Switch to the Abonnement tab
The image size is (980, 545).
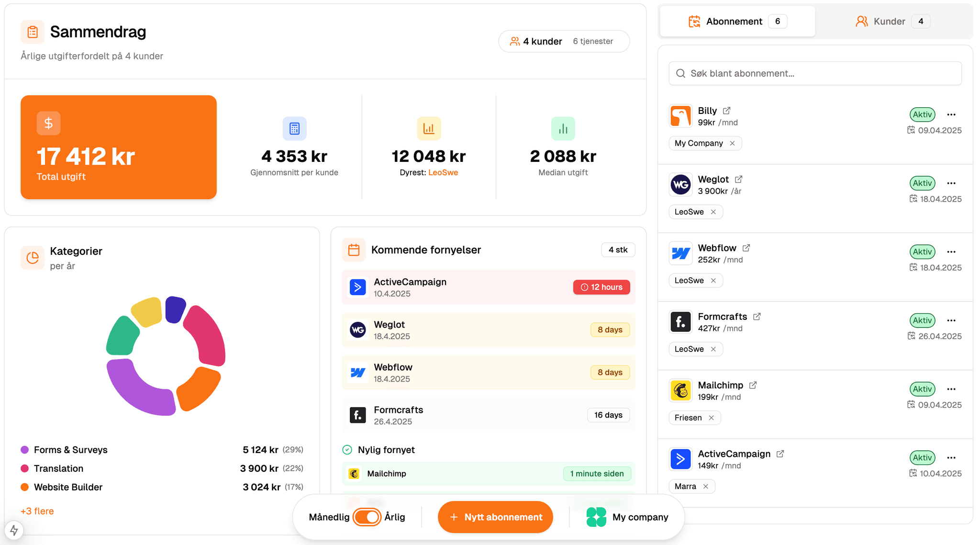[737, 22]
